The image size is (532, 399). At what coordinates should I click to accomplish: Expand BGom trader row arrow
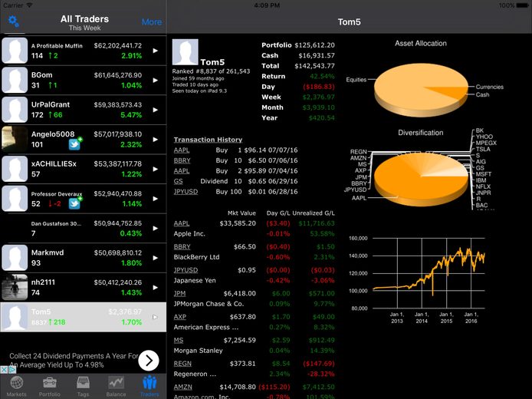[155, 80]
